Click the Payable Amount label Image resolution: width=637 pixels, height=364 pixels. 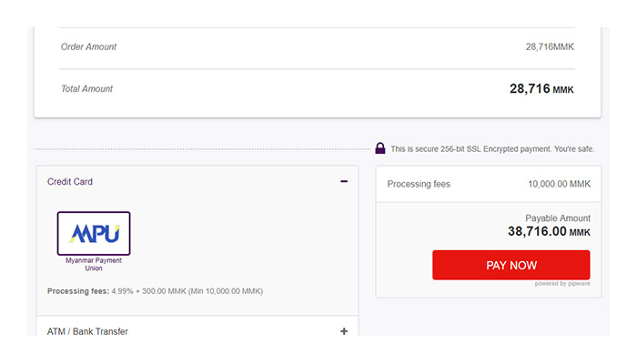pos(558,218)
